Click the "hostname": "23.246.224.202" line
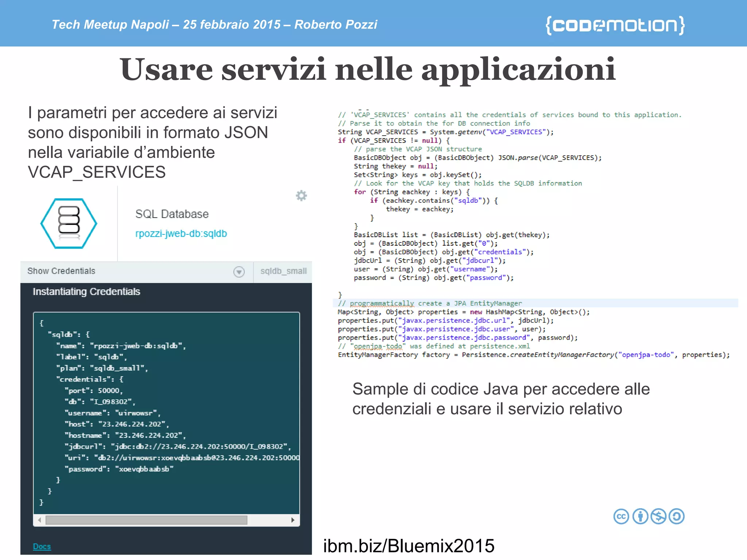 tap(125, 435)
